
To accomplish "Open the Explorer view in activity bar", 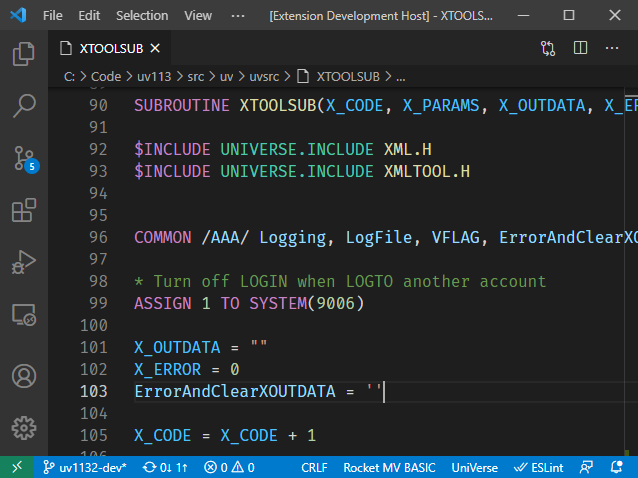I will (24, 53).
